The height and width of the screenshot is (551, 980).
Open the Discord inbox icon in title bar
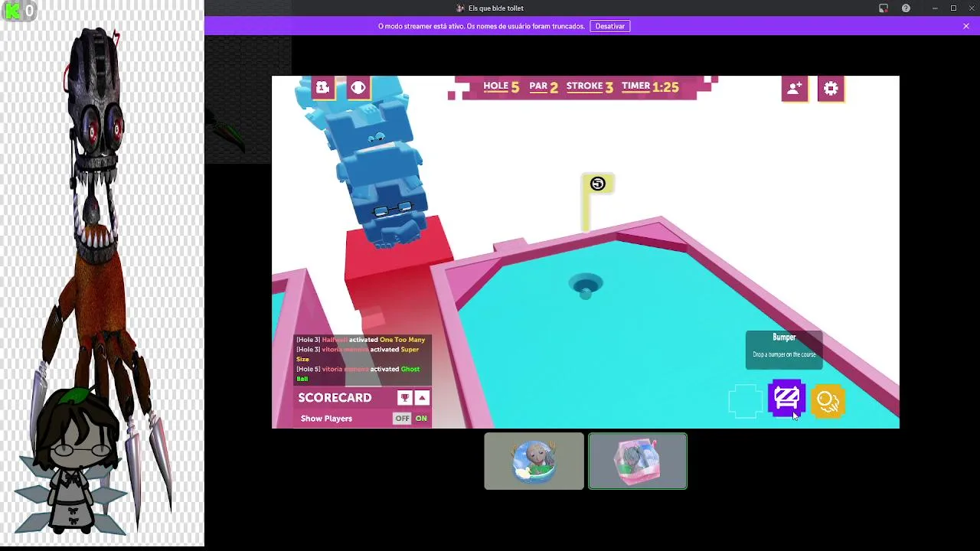pos(884,8)
